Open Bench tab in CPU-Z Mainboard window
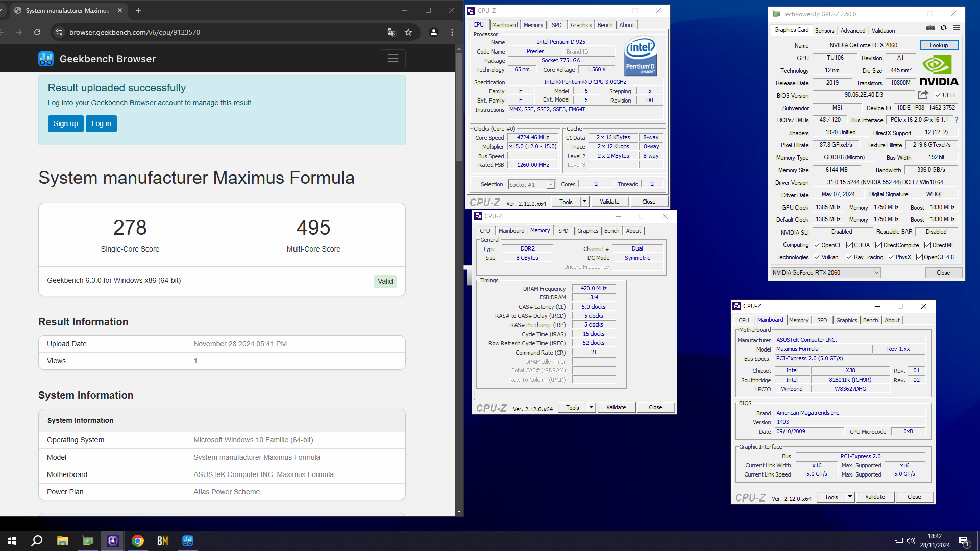 870,320
